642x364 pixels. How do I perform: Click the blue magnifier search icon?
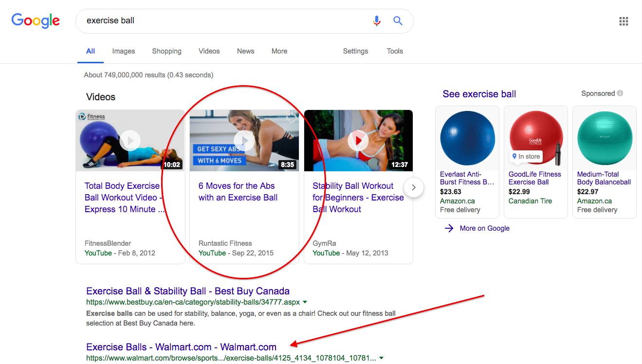point(398,20)
